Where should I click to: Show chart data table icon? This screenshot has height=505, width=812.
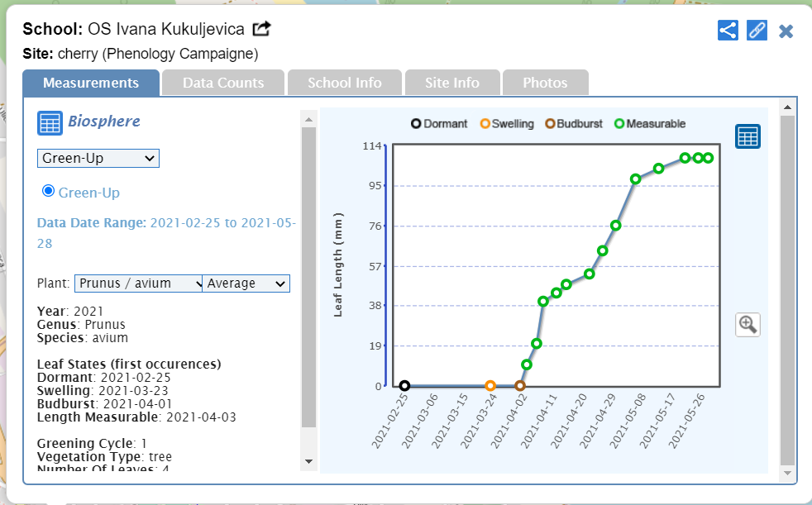tap(748, 136)
